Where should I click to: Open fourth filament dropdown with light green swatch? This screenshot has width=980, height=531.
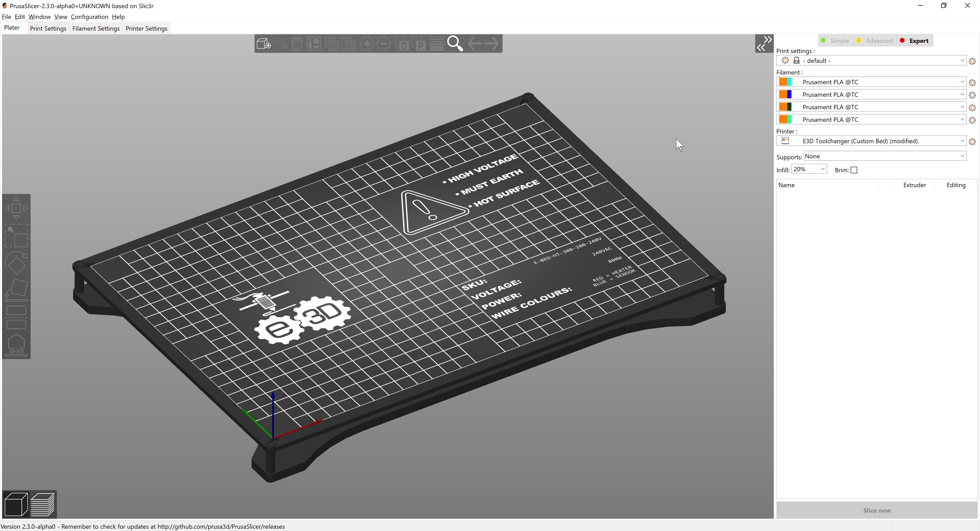(871, 119)
